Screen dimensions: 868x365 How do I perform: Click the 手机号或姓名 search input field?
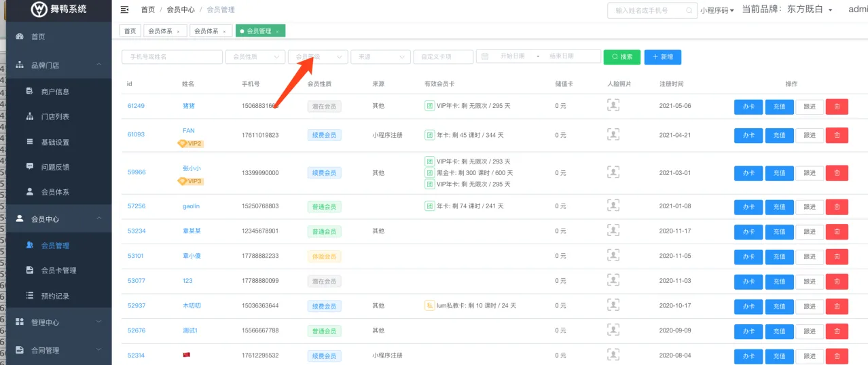pos(172,57)
